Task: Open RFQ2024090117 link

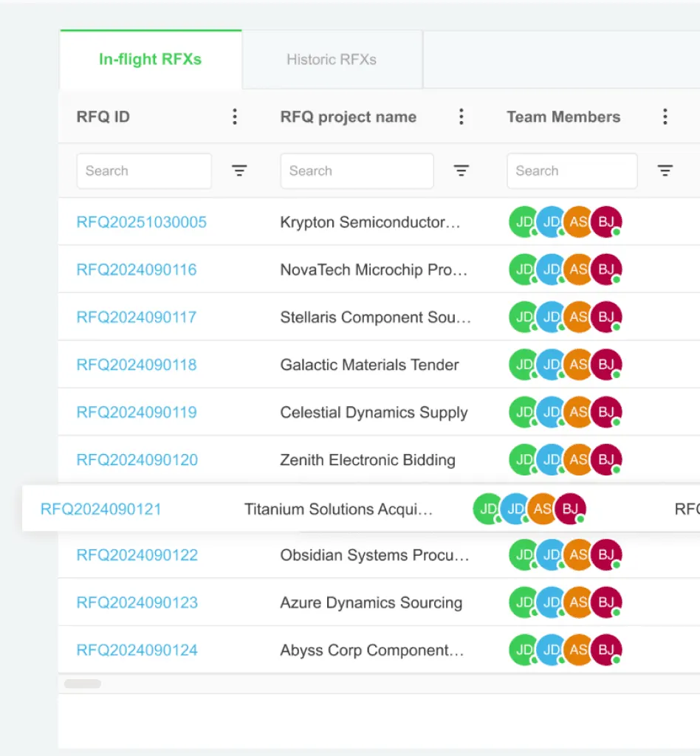Action: click(137, 317)
